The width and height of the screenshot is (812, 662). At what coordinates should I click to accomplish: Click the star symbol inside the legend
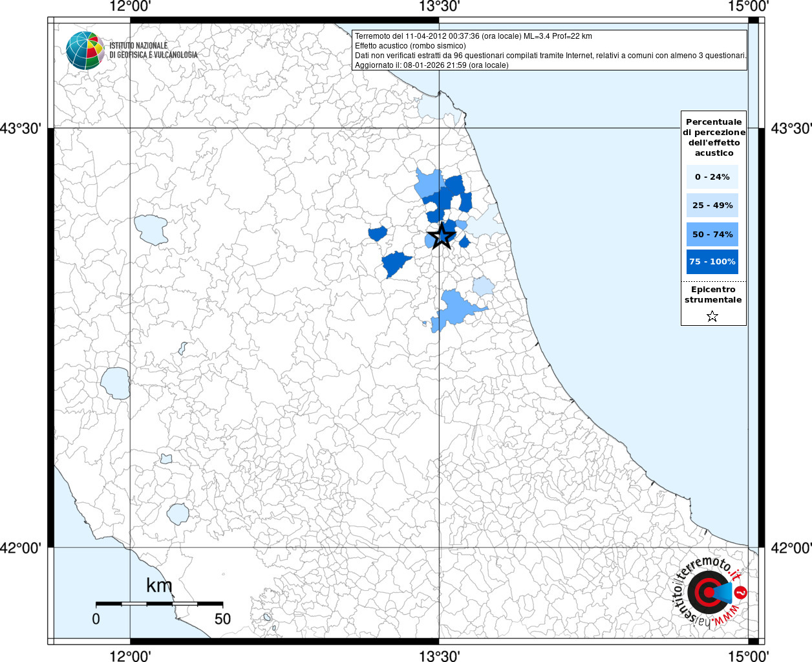tap(712, 316)
